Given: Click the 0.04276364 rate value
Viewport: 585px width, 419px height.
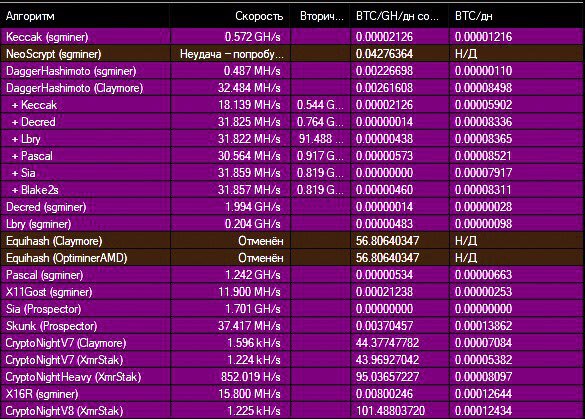Looking at the screenshot, I should click(x=384, y=54).
